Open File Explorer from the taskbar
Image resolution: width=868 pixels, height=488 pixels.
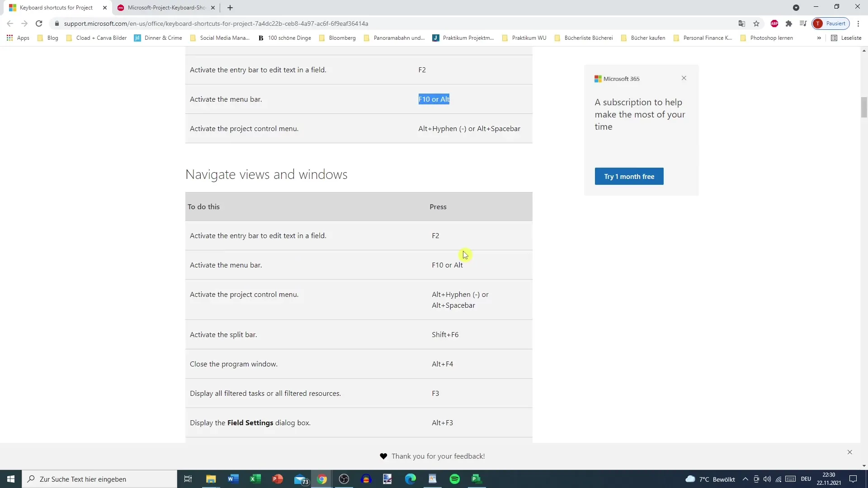pyautogui.click(x=211, y=479)
